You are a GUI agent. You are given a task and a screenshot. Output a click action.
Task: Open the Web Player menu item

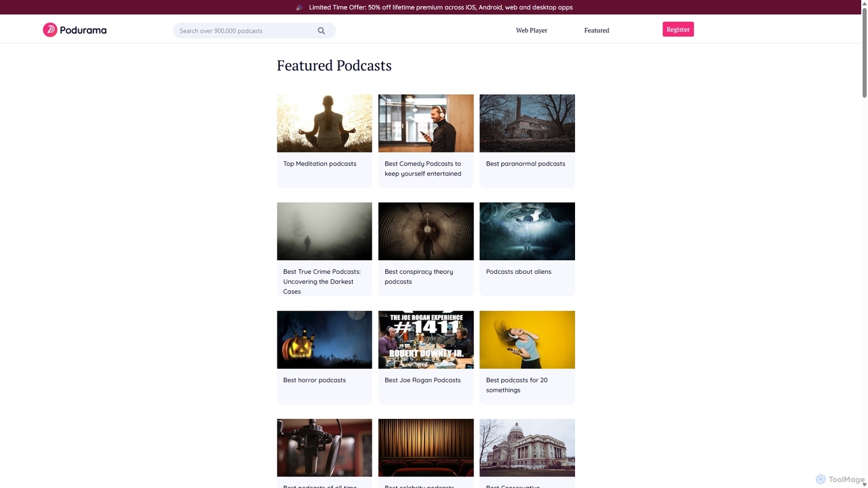click(x=532, y=30)
